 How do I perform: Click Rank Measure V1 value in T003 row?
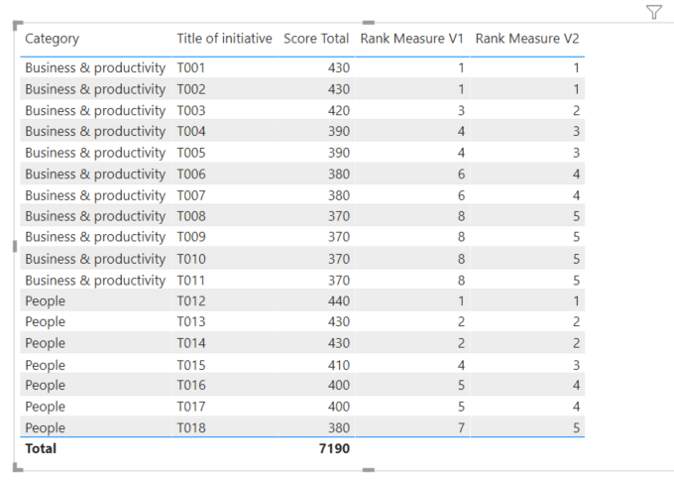(x=461, y=111)
